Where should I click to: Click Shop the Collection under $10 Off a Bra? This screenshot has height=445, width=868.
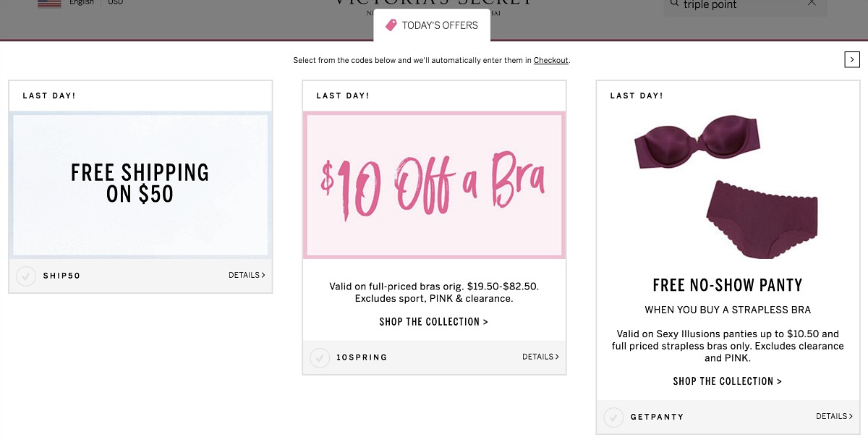point(434,321)
